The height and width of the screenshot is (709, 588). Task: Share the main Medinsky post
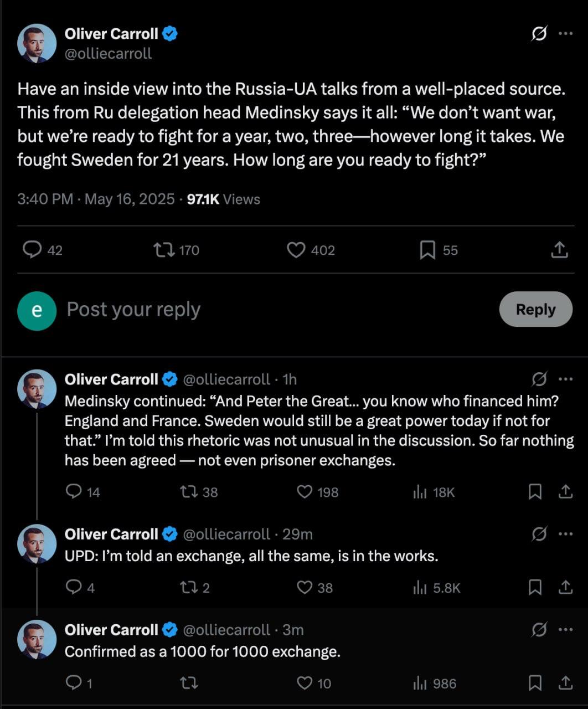click(x=559, y=250)
